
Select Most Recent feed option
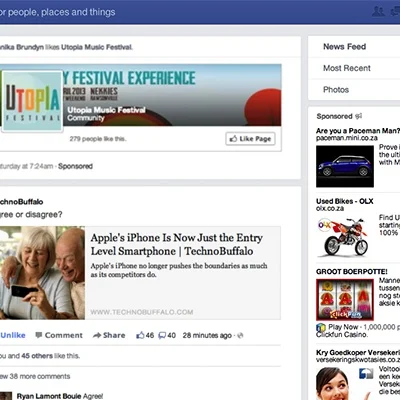[x=347, y=68]
